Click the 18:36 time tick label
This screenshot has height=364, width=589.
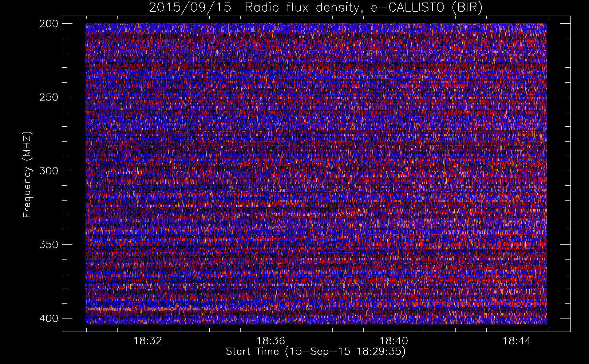click(271, 341)
